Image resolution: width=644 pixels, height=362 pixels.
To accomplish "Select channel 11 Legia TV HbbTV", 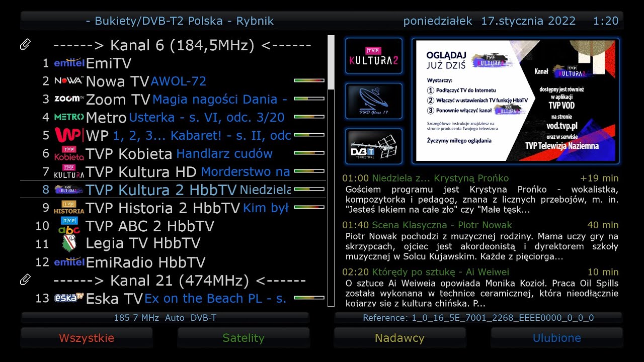I will (x=173, y=244).
